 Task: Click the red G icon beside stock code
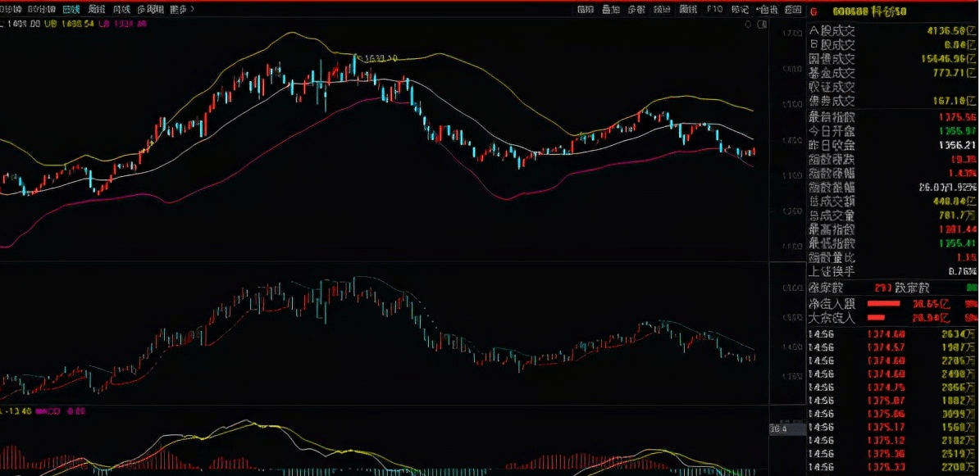[814, 11]
